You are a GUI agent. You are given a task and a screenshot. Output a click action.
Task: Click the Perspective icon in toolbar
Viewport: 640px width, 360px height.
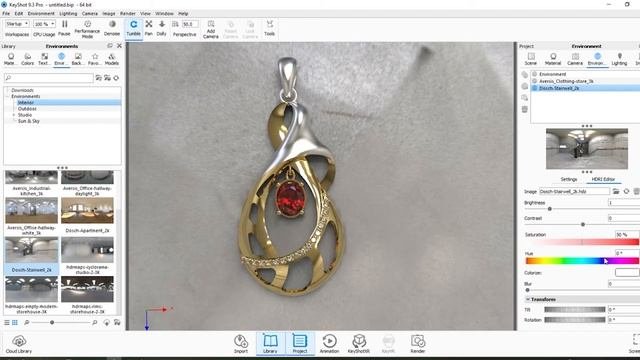[176, 25]
